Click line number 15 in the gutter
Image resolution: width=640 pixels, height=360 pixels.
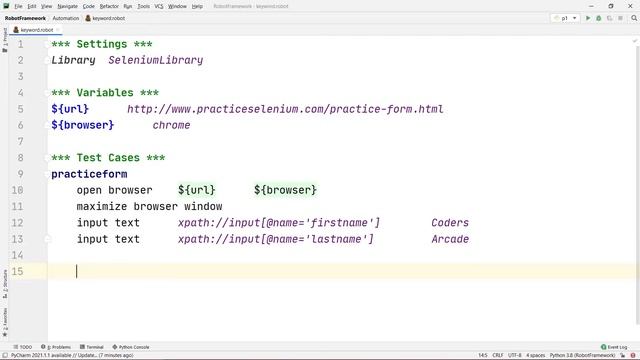[x=17, y=271]
